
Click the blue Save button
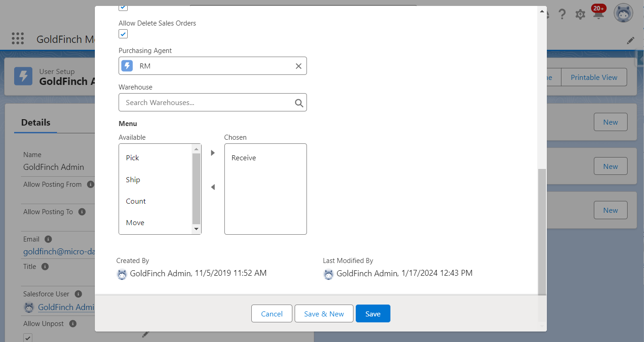[x=373, y=314]
